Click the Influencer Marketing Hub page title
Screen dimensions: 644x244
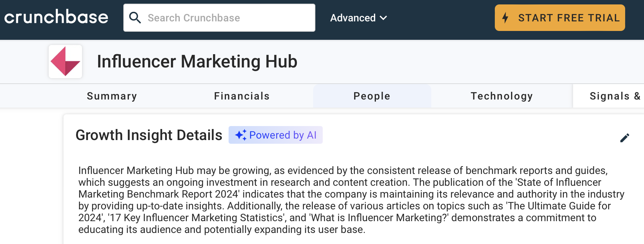tap(197, 62)
